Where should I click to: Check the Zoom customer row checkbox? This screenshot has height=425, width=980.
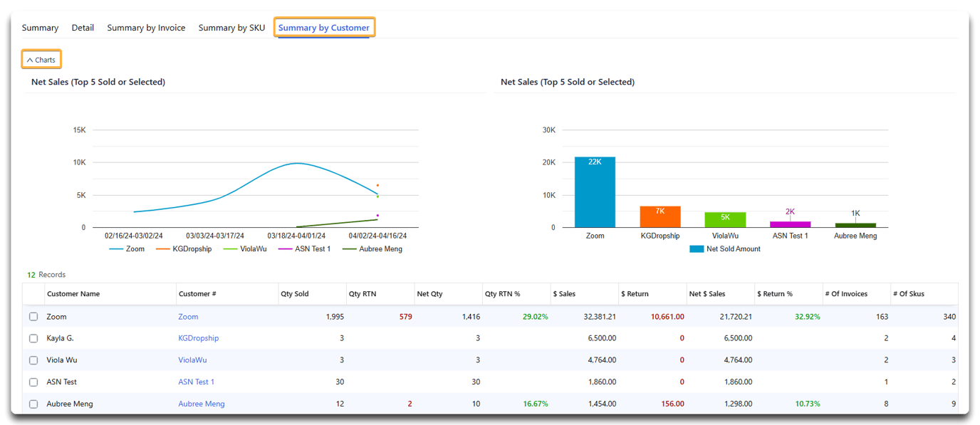click(x=33, y=317)
